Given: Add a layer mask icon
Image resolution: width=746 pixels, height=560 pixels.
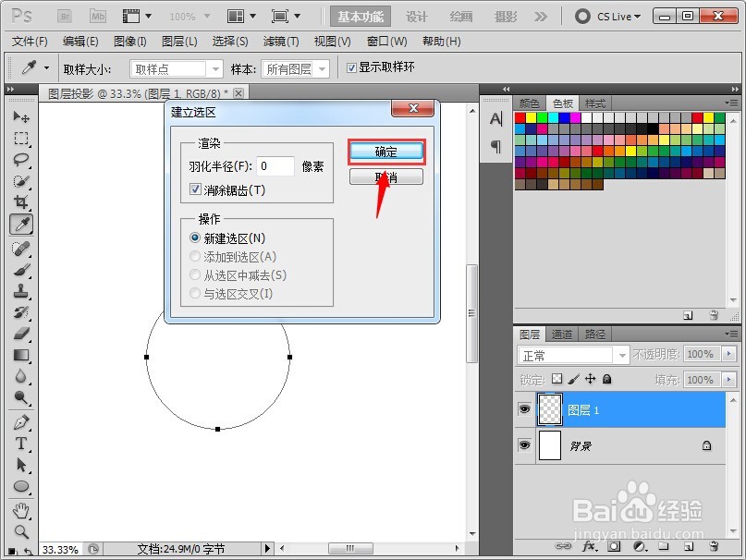Looking at the screenshot, I should click(614, 546).
